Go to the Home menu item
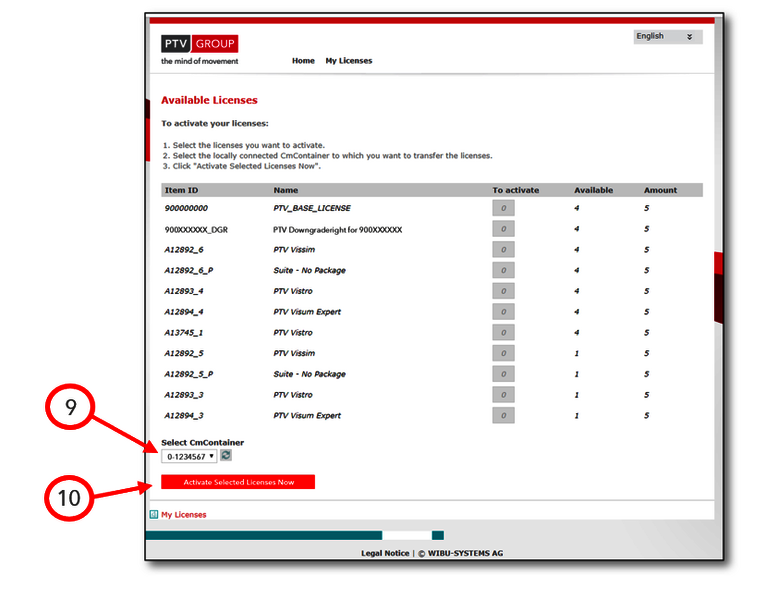 point(303,61)
